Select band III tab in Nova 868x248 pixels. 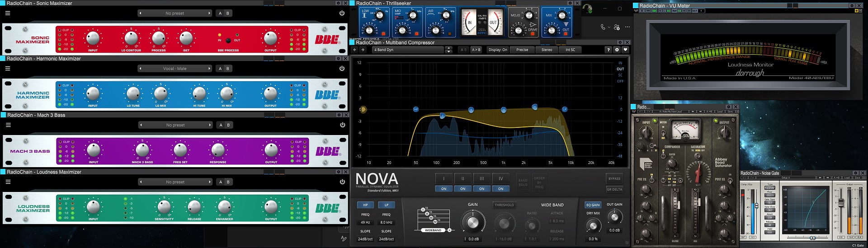coord(481,178)
